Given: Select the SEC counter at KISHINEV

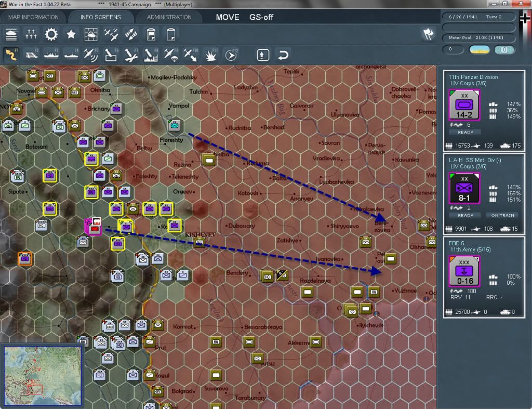Looking at the screenshot, I should 199,242.
